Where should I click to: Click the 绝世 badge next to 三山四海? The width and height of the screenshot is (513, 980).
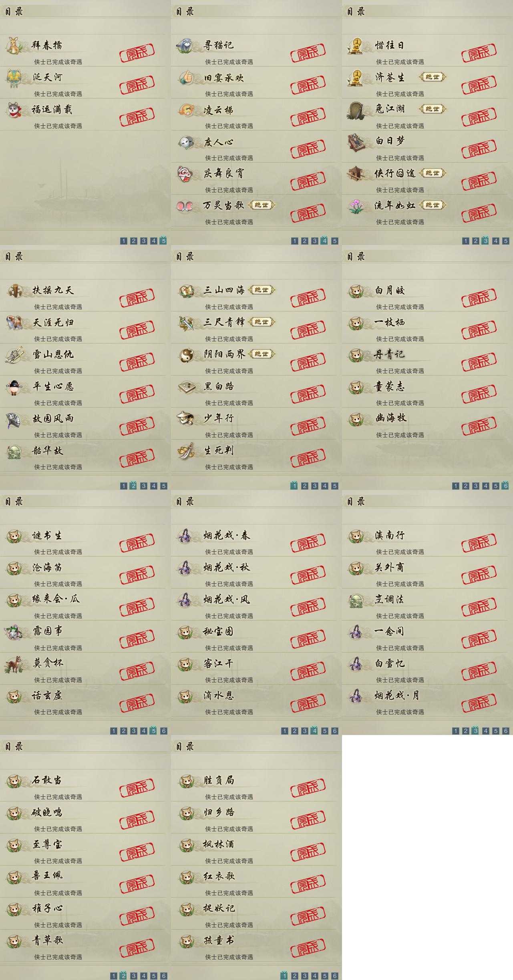pos(262,290)
